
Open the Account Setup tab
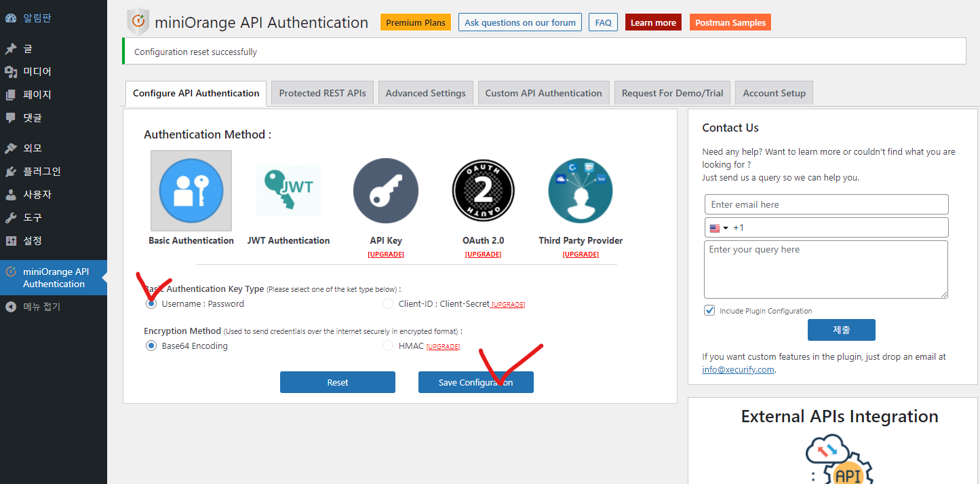[x=775, y=93]
